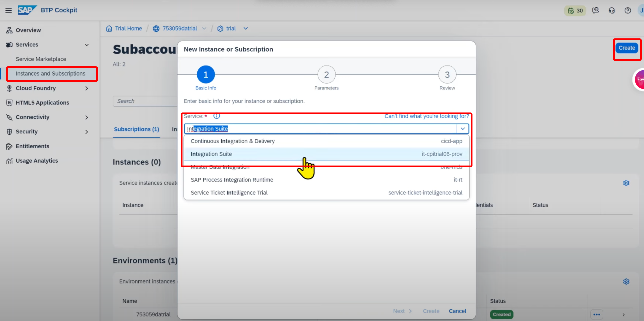Screen dimensions: 644x321
Task: Open the three-dots actions for 753059datrial
Action: click(596, 315)
